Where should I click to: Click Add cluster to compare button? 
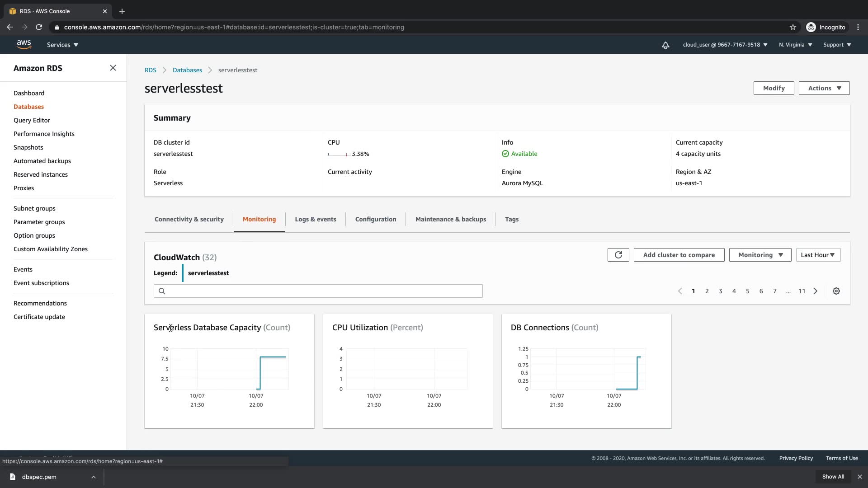pos(679,255)
